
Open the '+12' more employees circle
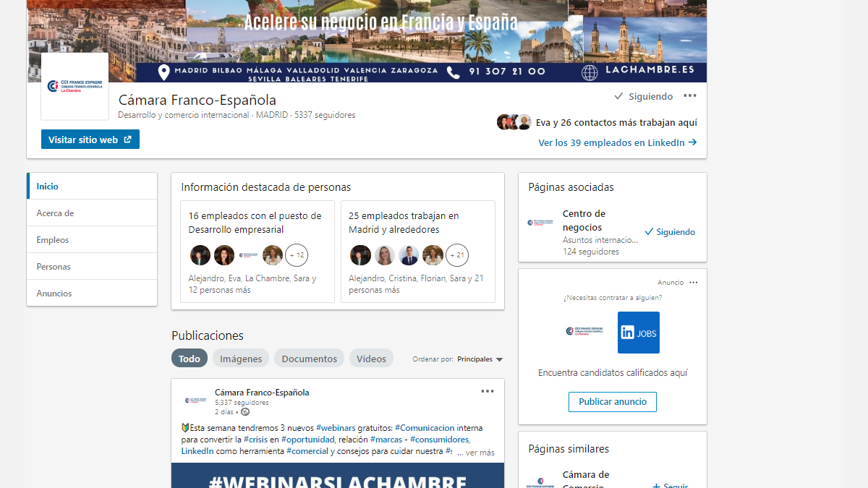tap(297, 255)
